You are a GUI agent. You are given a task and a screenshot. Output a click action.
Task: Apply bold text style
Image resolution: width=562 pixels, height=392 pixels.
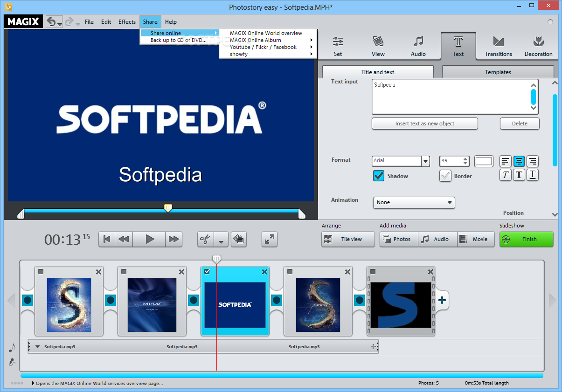(519, 175)
